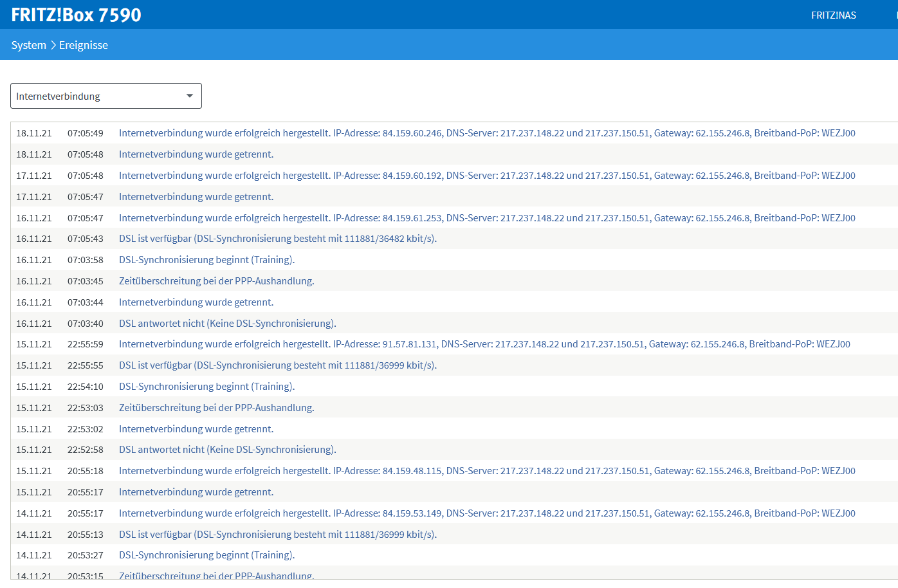Click the event showing IP-Adresse 84.159.61.253

pyautogui.click(x=486, y=218)
